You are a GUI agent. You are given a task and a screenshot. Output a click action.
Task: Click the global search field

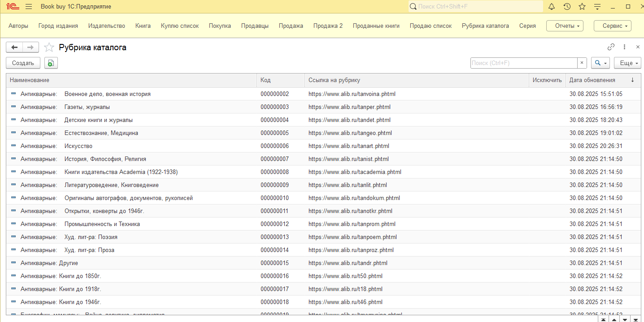pyautogui.click(x=475, y=7)
